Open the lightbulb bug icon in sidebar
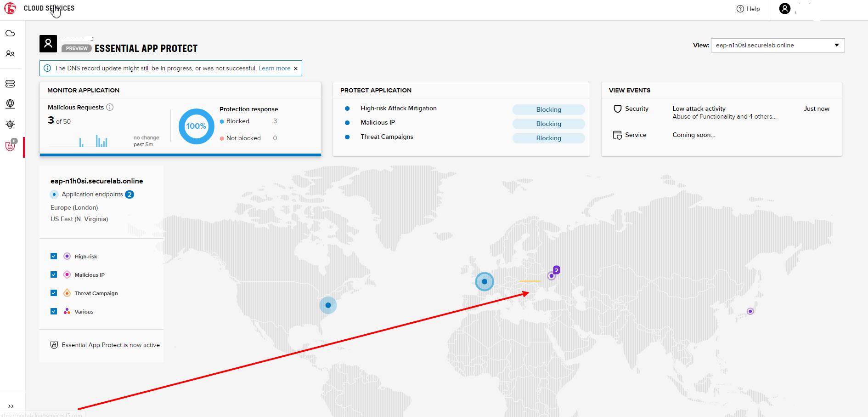The image size is (868, 417). [10, 124]
